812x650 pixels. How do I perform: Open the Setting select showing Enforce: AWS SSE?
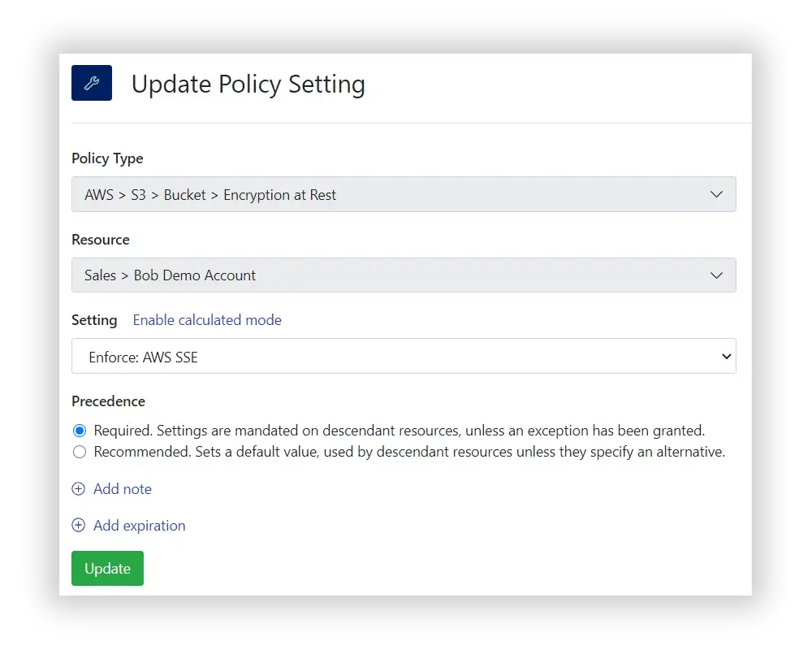pyautogui.click(x=404, y=356)
